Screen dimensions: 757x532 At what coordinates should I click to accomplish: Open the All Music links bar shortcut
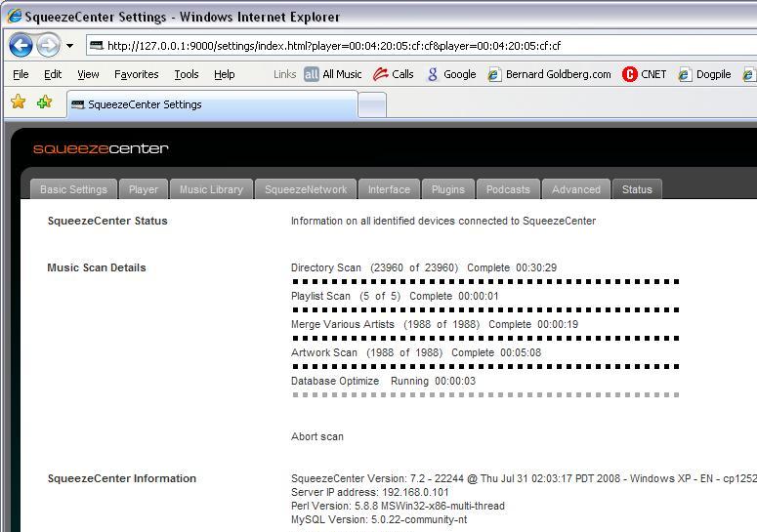click(333, 74)
